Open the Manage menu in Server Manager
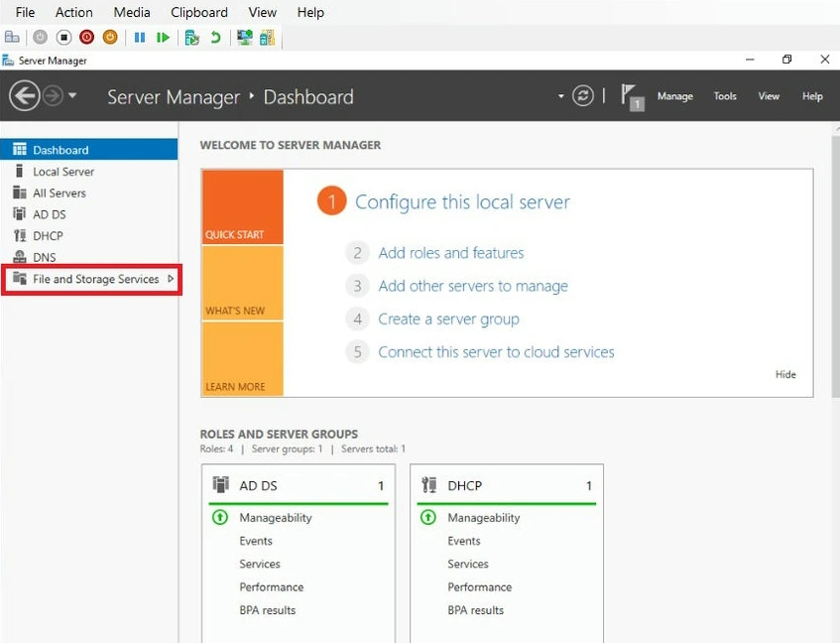This screenshot has width=840, height=643. 675,96
